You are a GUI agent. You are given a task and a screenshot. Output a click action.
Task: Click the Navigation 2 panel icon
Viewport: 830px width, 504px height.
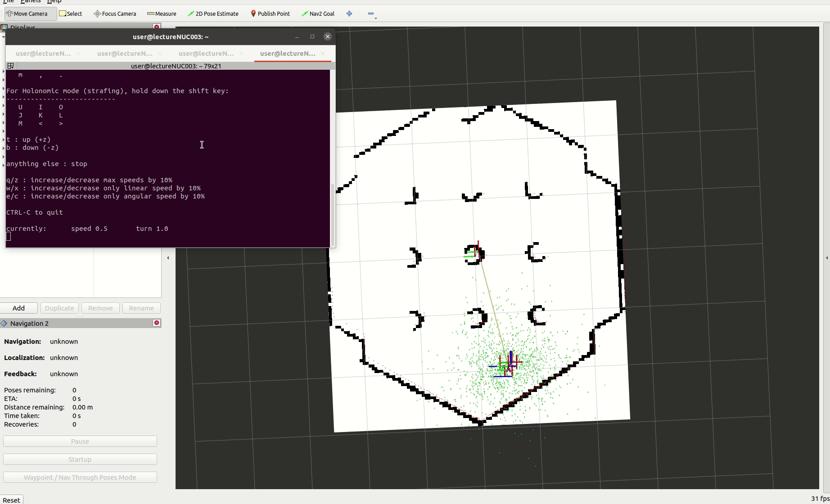[x=4, y=323]
